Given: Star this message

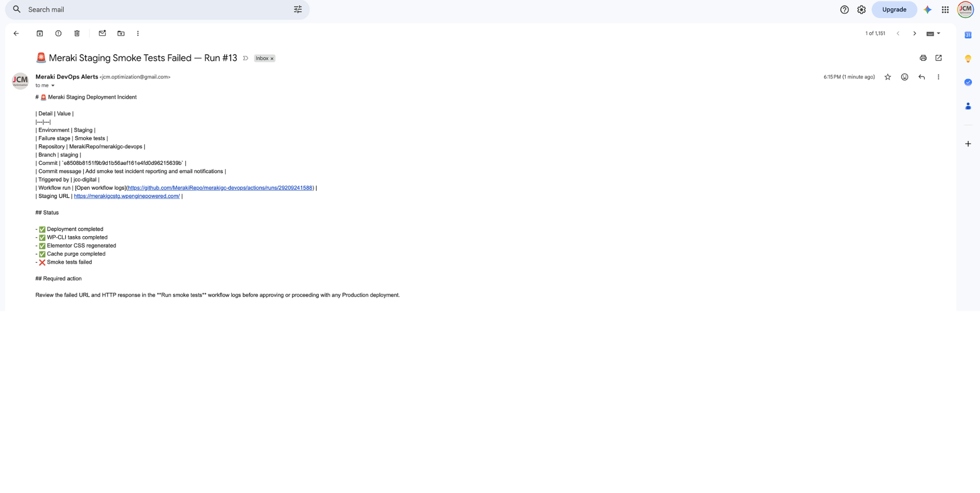Looking at the screenshot, I should tap(888, 77).
